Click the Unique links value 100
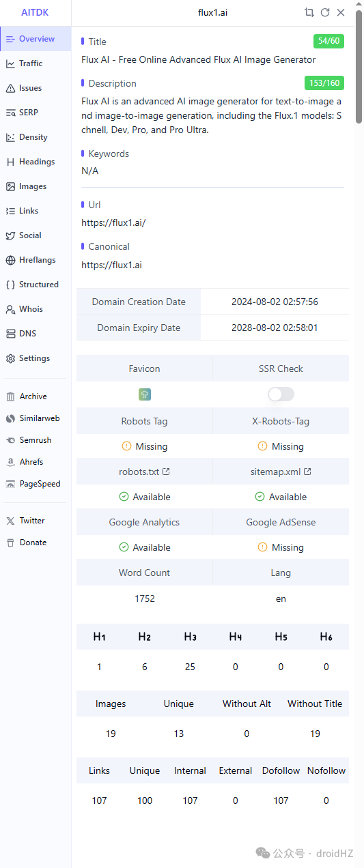Image resolution: width=364 pixels, height=868 pixels. pyautogui.click(x=145, y=800)
